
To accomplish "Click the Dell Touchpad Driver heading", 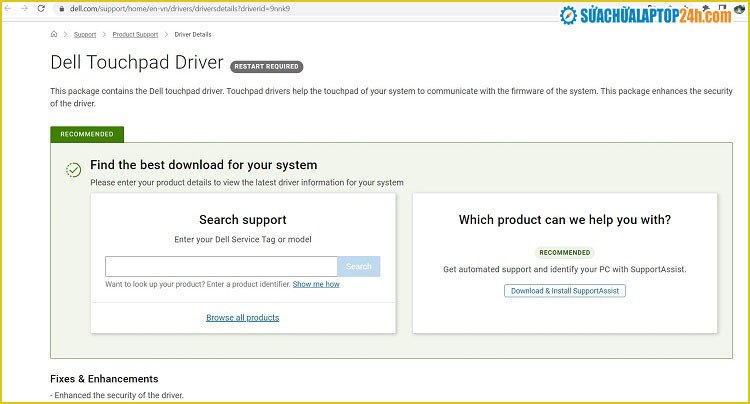I will 136,62.
